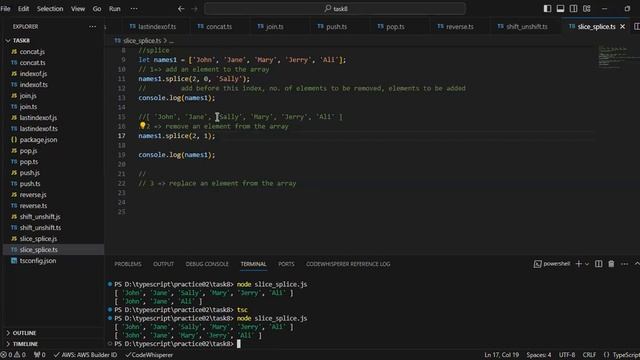
Task: Open join.ts in Explorer
Action: [28, 107]
